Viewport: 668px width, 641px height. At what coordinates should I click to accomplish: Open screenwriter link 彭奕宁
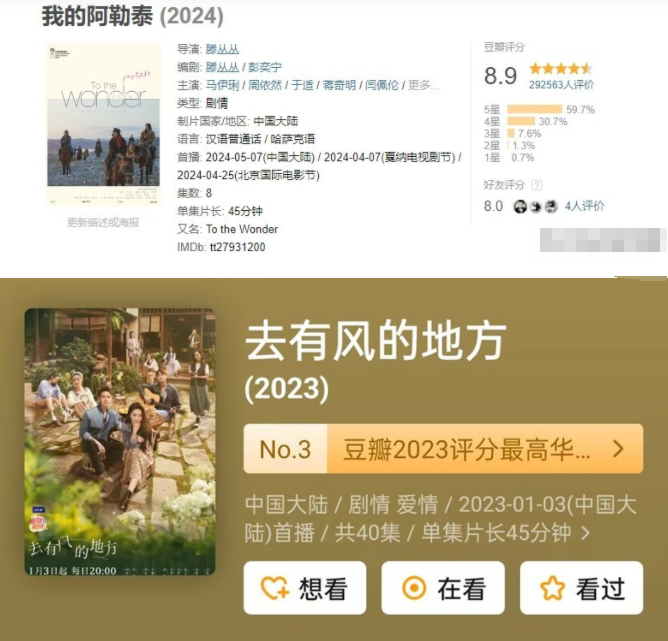(265, 67)
